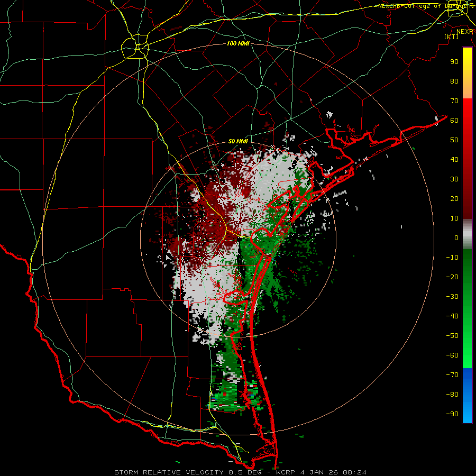476x476 pixels.
Task: Select the "-90" velocity scale label
Action: 452,414
